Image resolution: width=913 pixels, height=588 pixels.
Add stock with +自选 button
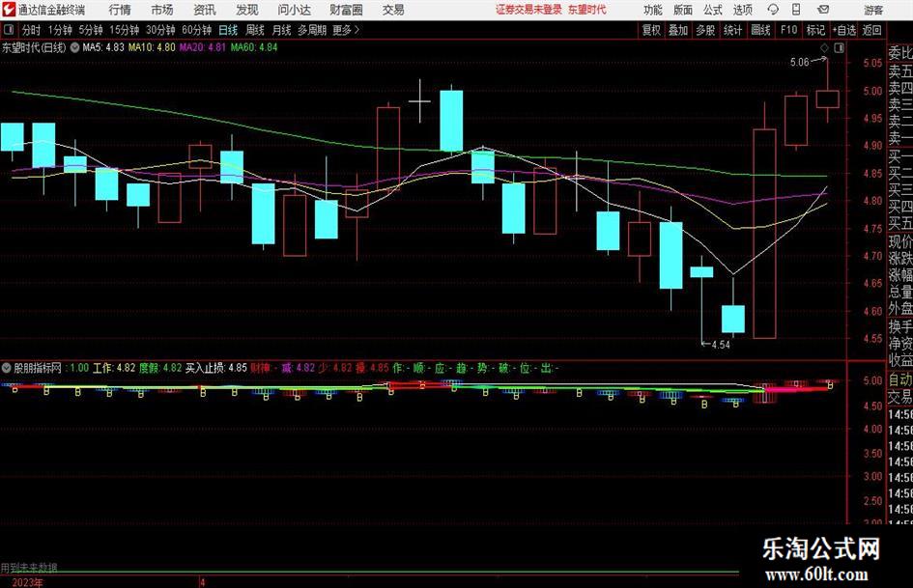(844, 30)
